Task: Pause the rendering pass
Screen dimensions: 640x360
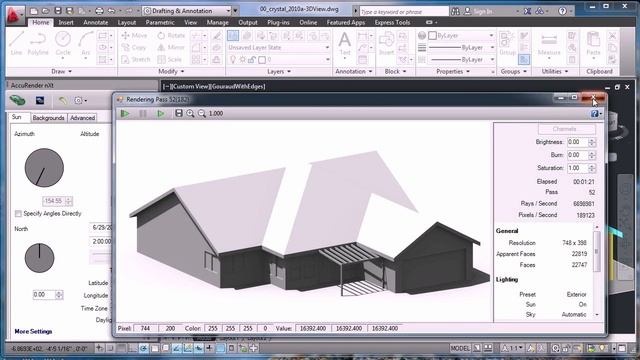Action: click(x=143, y=113)
